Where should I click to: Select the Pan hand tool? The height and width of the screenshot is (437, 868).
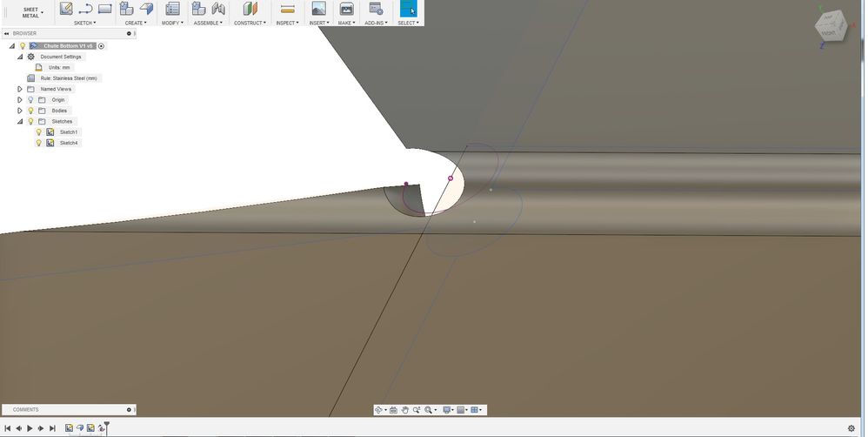pyautogui.click(x=405, y=410)
